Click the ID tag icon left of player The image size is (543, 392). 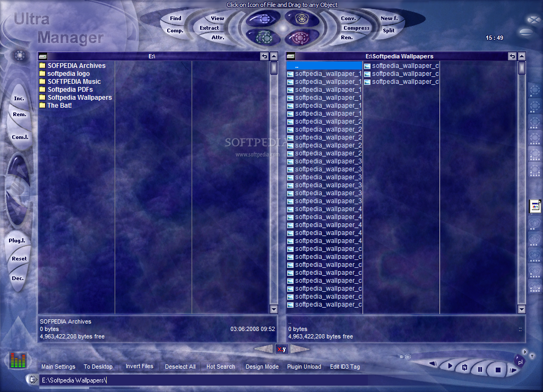pos(406,356)
